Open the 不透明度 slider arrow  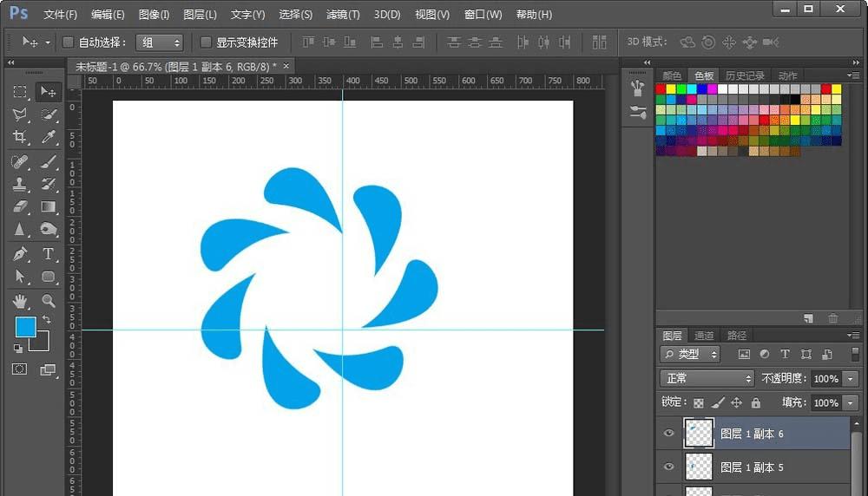(851, 379)
